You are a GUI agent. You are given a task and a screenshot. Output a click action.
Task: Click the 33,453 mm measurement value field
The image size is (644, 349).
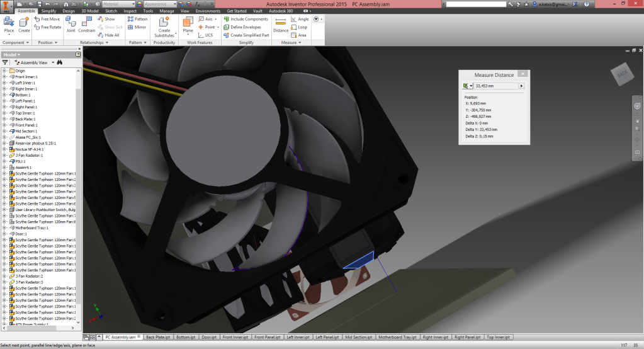click(496, 86)
